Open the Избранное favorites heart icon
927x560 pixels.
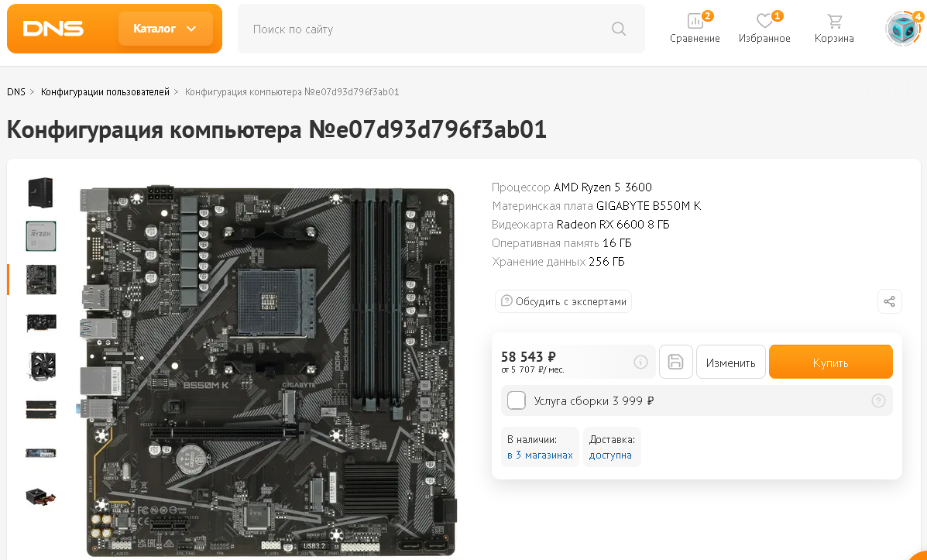coord(764,21)
